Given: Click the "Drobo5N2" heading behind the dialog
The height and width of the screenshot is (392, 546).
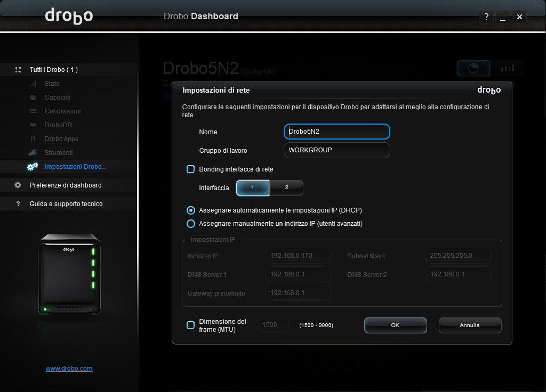Looking at the screenshot, I should [201, 68].
